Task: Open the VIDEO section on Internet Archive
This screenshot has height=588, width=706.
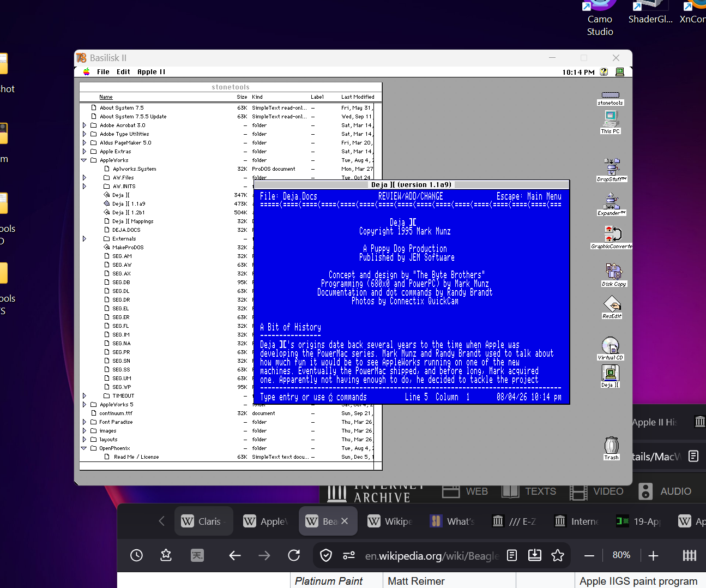Action: 596,491
